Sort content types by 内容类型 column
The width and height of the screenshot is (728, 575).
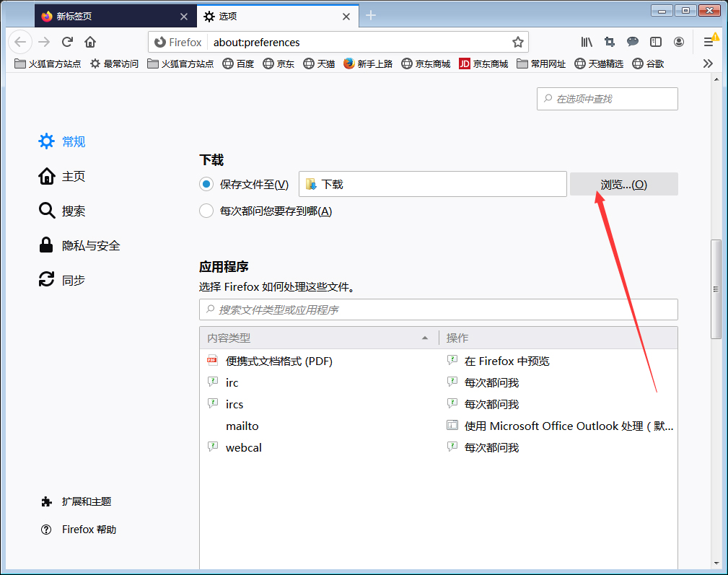coord(227,338)
